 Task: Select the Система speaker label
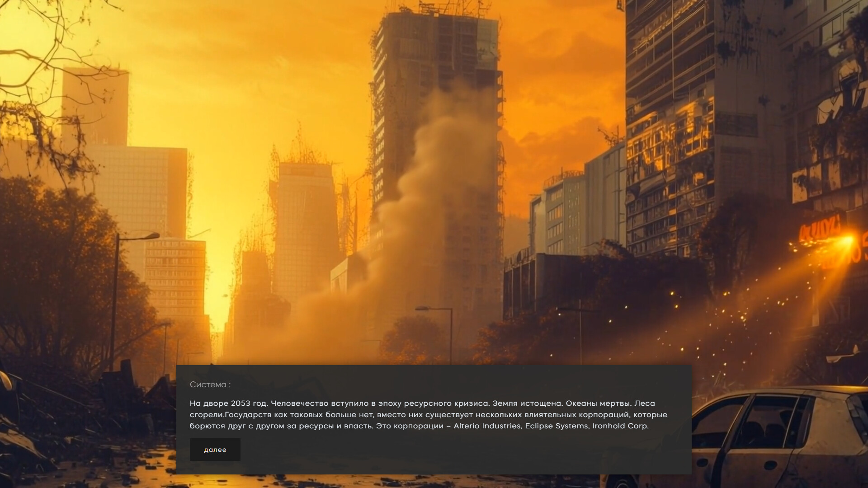click(x=210, y=385)
